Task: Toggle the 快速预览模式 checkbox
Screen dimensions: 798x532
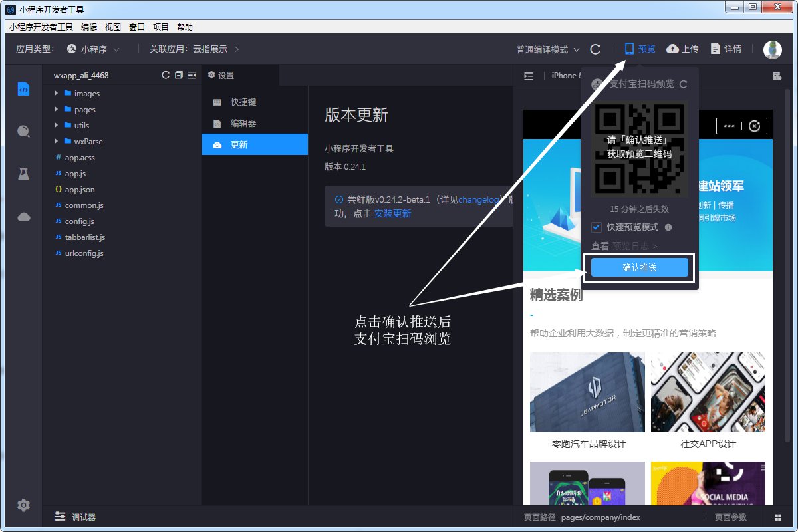Action: (597, 227)
